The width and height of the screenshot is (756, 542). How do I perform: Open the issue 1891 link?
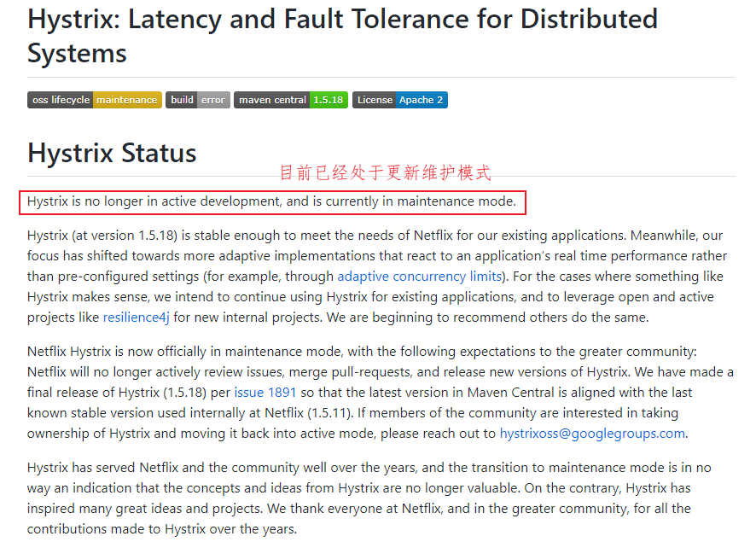[x=265, y=393]
